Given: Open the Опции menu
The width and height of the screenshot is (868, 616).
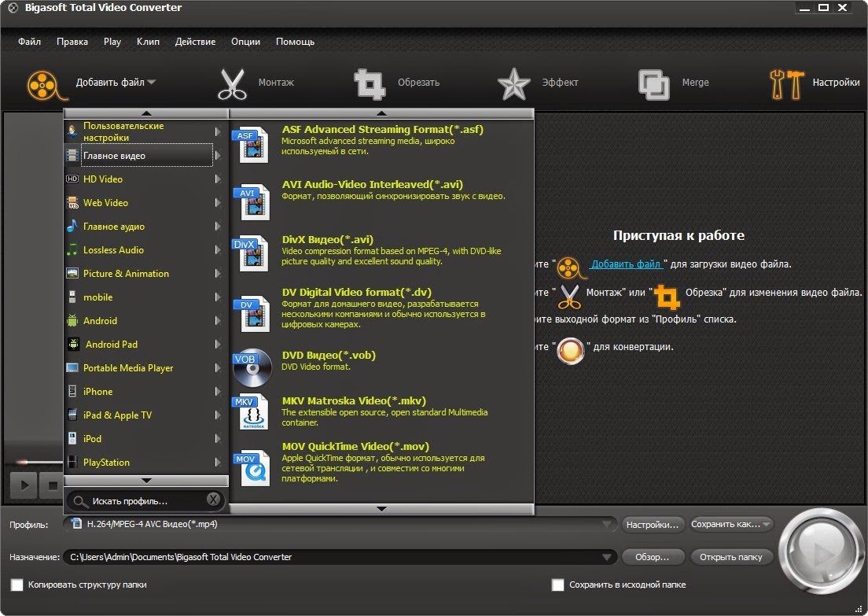Looking at the screenshot, I should [246, 42].
